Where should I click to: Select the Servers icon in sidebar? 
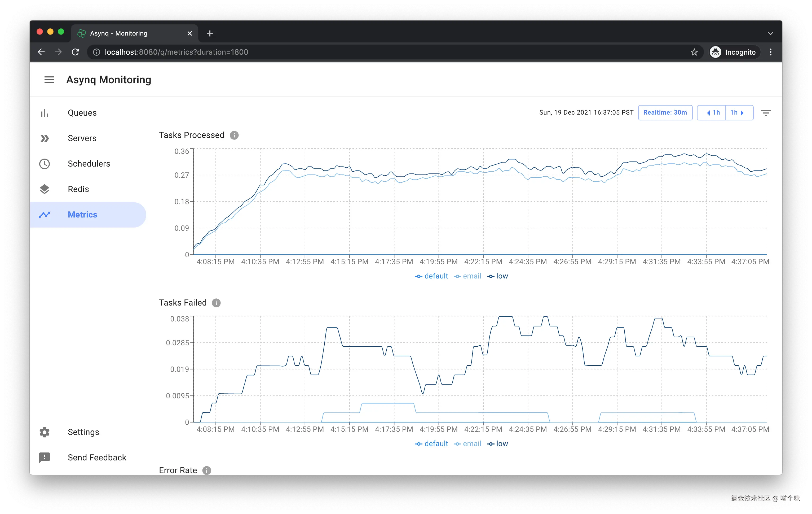pyautogui.click(x=44, y=138)
